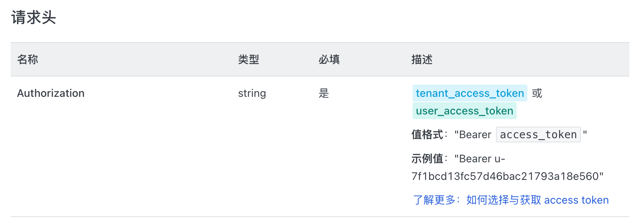Click the 类型 column header

point(249,59)
